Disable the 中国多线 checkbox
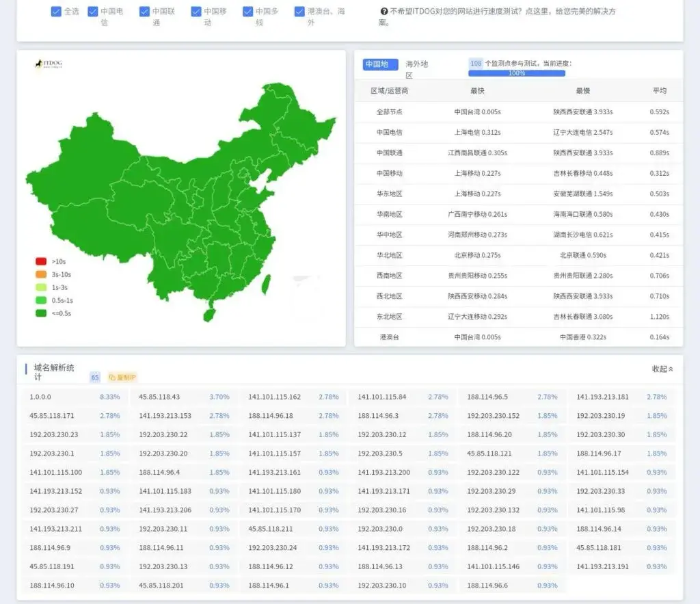 [x=247, y=10]
